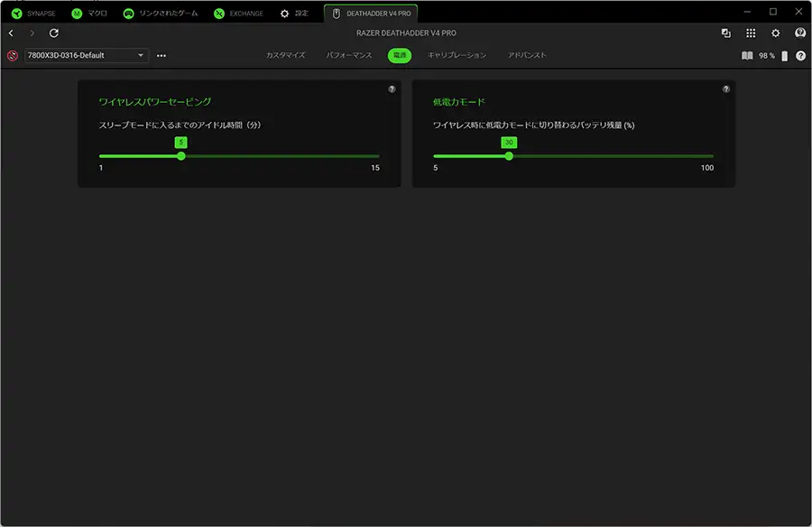
Task: Click the RAZER DEATHADDER V4 PRO title
Action: [x=406, y=33]
